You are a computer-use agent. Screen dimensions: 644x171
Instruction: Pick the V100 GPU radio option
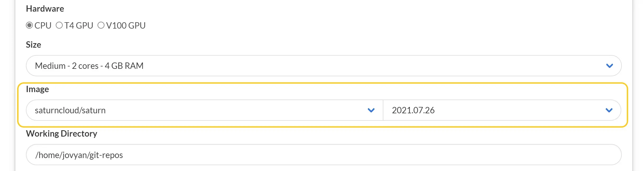(101, 25)
